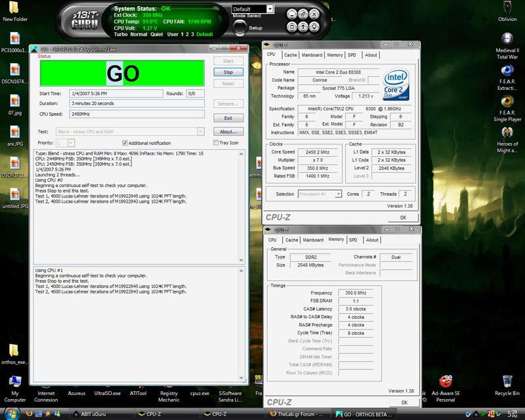Open the F.E.A.R. Extraction shortcut
Image resolution: width=525 pixels, height=420 pixels.
(x=507, y=77)
